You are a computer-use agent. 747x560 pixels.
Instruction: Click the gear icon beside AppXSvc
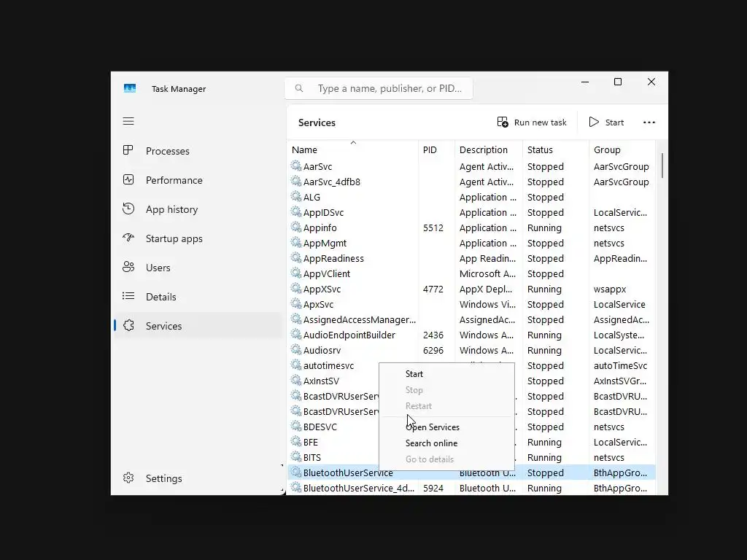point(296,288)
